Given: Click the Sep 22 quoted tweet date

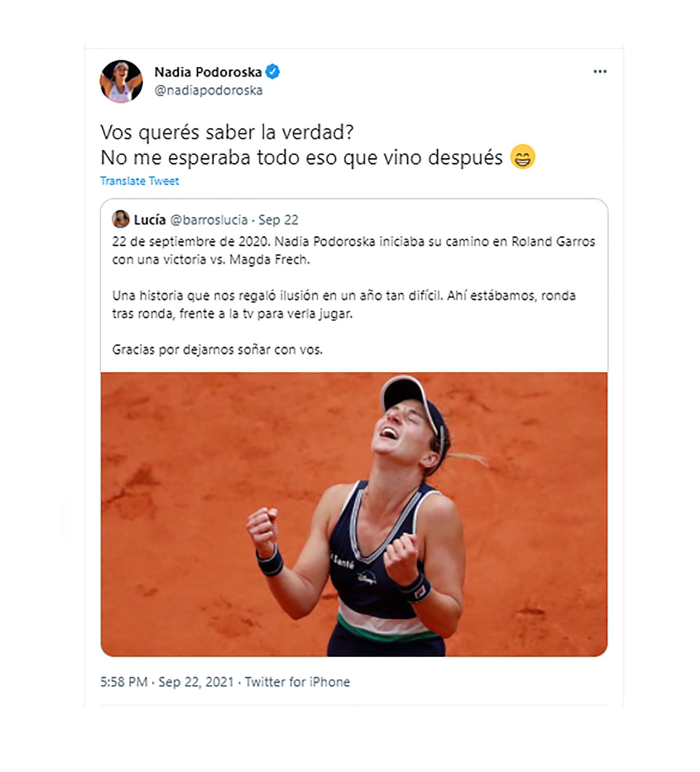Looking at the screenshot, I should 278,220.
